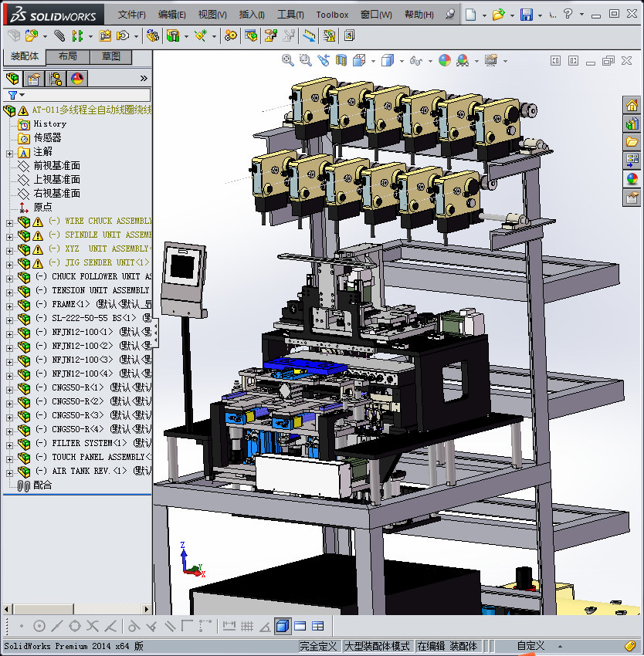This screenshot has width=644, height=656.
Task: Open the 工具(T) menu
Action: 290,15
